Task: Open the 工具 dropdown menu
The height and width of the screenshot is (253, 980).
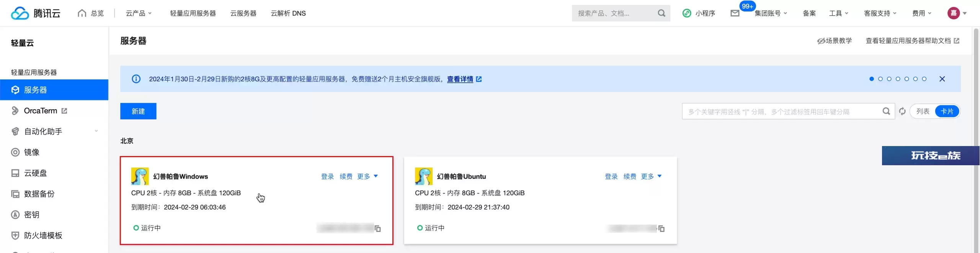Action: (839, 13)
